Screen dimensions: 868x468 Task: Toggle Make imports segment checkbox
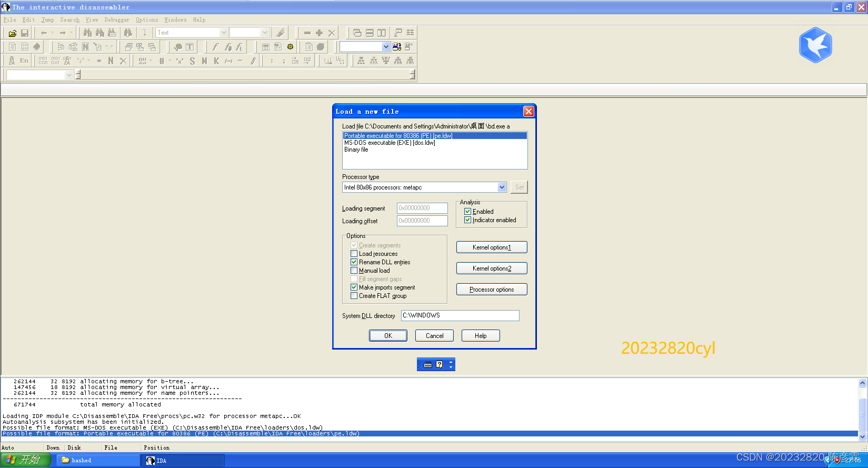click(x=354, y=287)
